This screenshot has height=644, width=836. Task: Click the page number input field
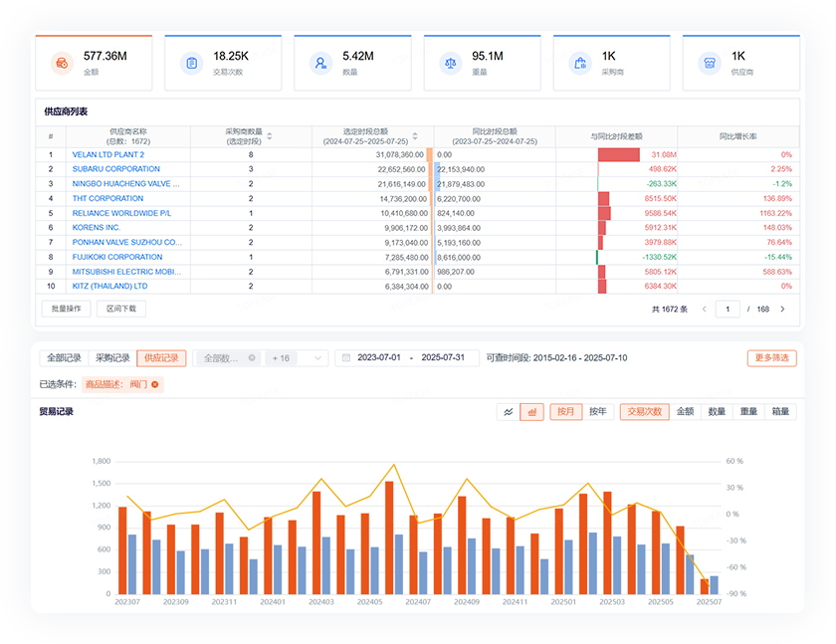[728, 310]
